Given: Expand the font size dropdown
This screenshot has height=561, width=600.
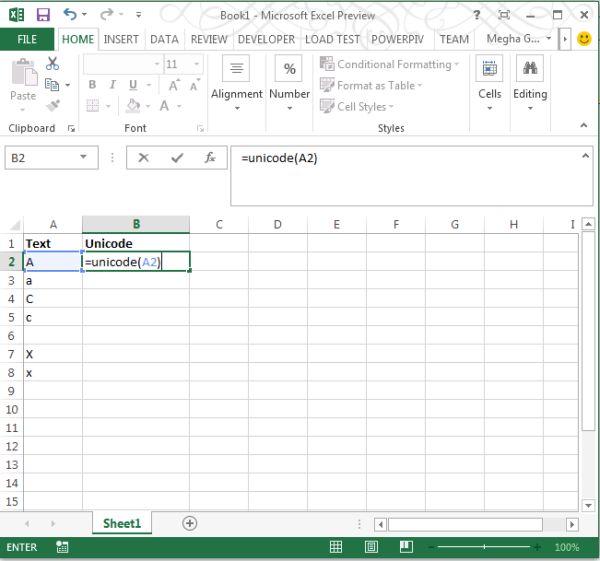Looking at the screenshot, I should 196,64.
